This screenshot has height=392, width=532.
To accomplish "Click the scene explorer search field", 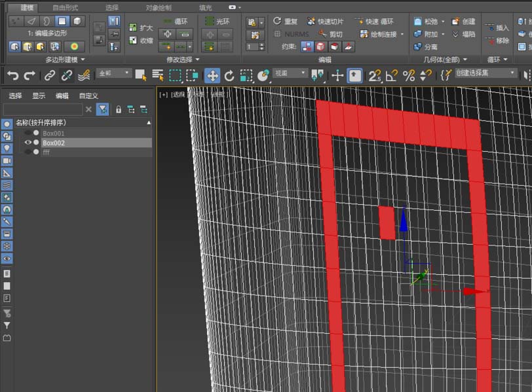I will [x=43, y=109].
